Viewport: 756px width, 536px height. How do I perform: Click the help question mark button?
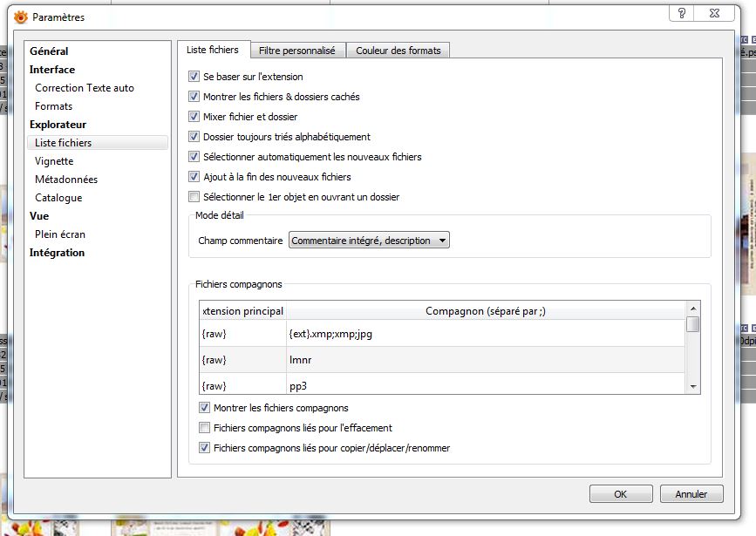coord(682,13)
